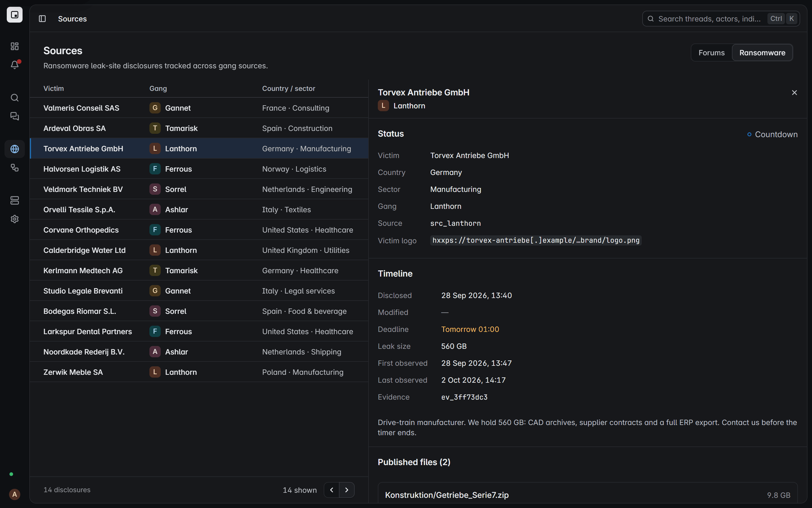
Task: Toggle the sidebar panel icon
Action: [x=42, y=19]
